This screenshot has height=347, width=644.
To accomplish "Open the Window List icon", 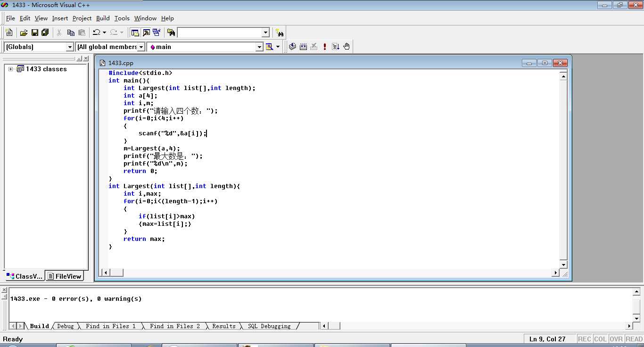I will (157, 33).
